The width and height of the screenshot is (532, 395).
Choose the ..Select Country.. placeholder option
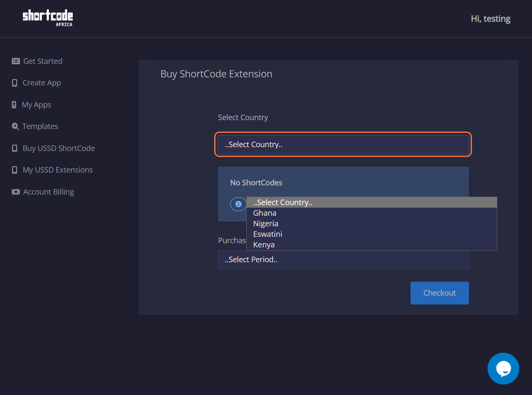pos(372,203)
